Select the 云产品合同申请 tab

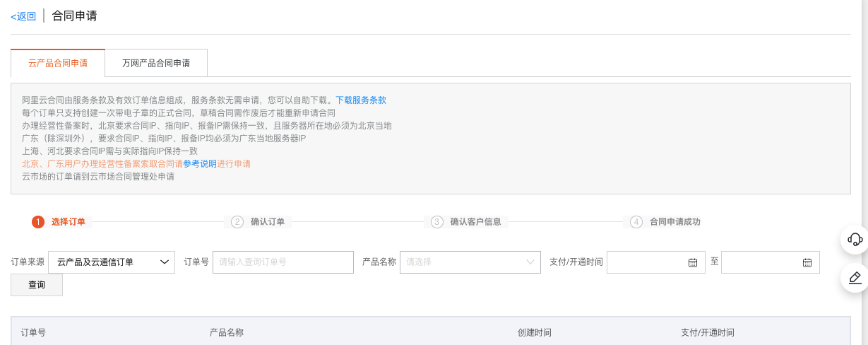pos(58,63)
